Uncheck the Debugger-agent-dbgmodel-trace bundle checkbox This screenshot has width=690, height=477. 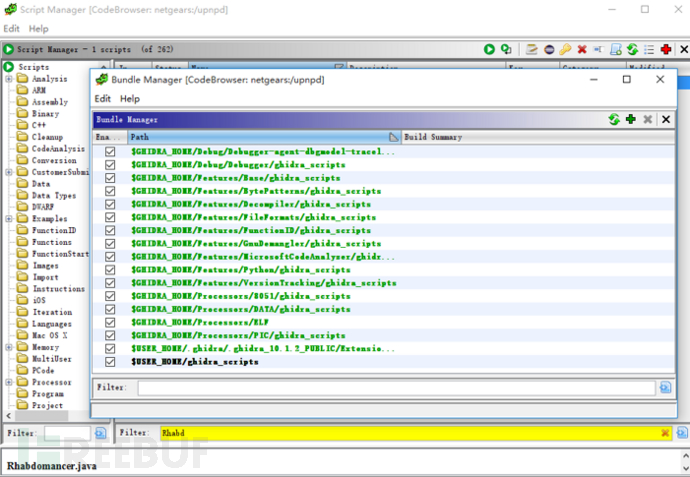coord(110,152)
